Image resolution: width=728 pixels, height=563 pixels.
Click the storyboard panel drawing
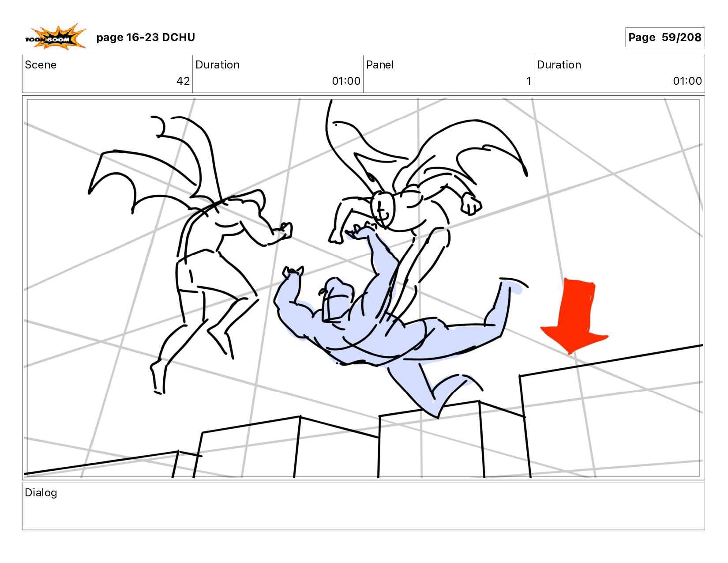364,288
